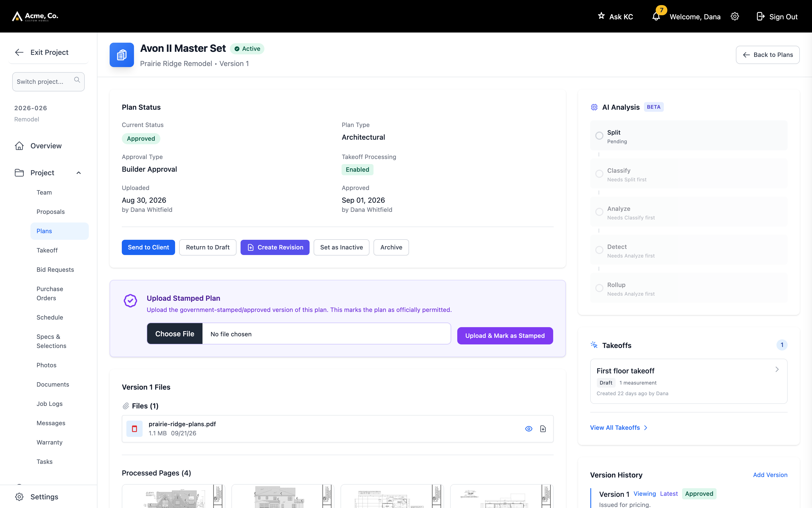Click Create Revision button
812x508 pixels.
click(275, 247)
